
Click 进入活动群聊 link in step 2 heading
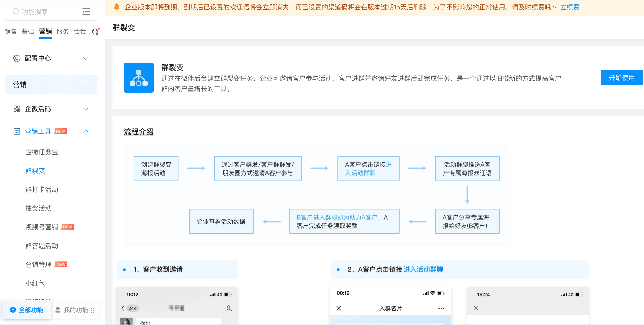point(423,269)
